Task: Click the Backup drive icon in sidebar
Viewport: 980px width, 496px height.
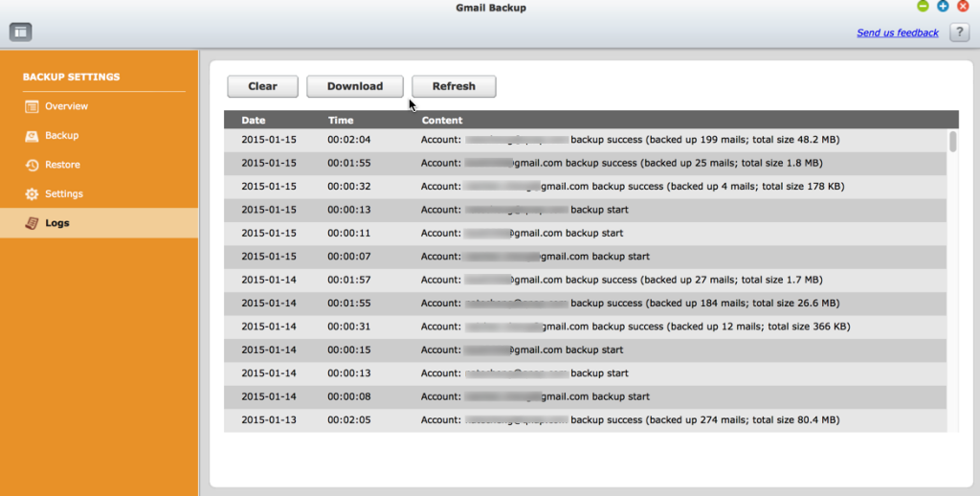Action: tap(32, 136)
